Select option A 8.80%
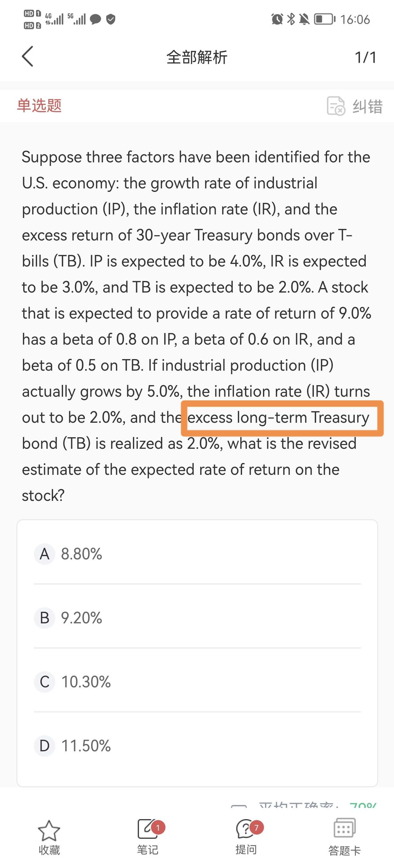This screenshot has width=394, height=868. pos(81,554)
